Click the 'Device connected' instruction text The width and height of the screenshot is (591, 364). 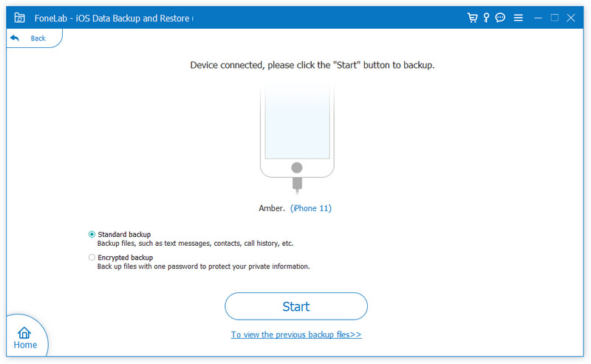[x=312, y=65]
